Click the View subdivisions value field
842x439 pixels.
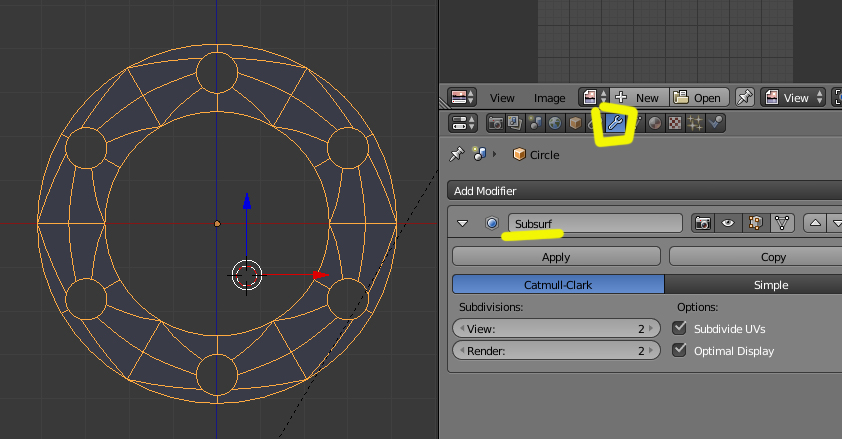click(x=556, y=328)
